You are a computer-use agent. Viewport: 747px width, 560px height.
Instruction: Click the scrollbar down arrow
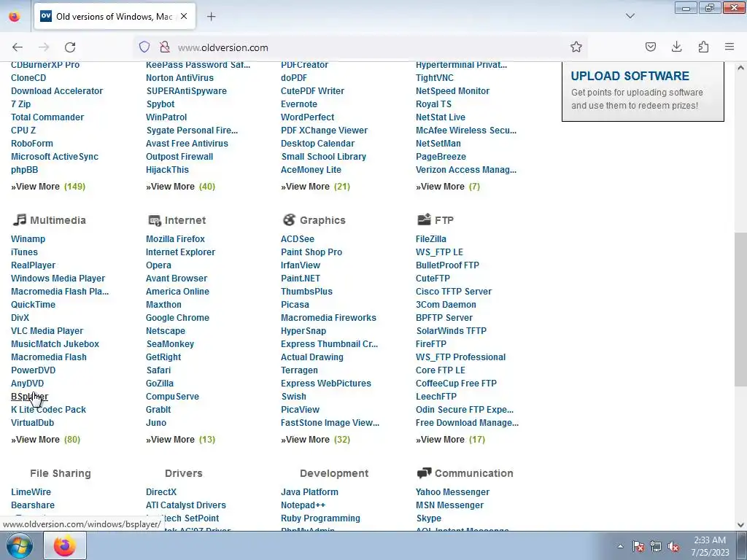point(741,525)
